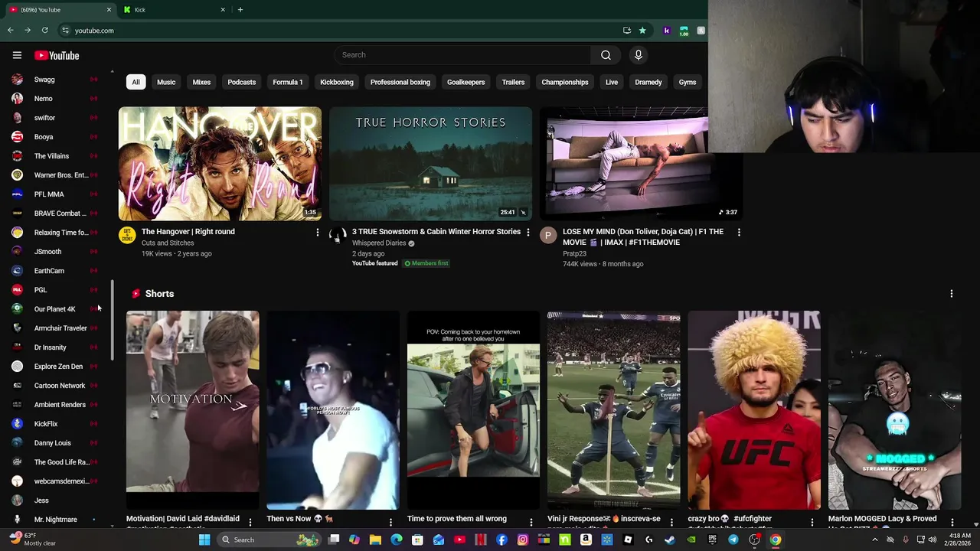Open the KickFlix subscription
The width and height of the screenshot is (980, 551).
pos(54,424)
